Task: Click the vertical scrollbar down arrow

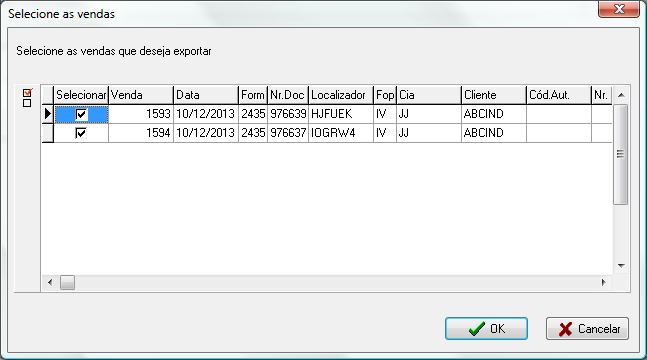Action: pos(621,266)
